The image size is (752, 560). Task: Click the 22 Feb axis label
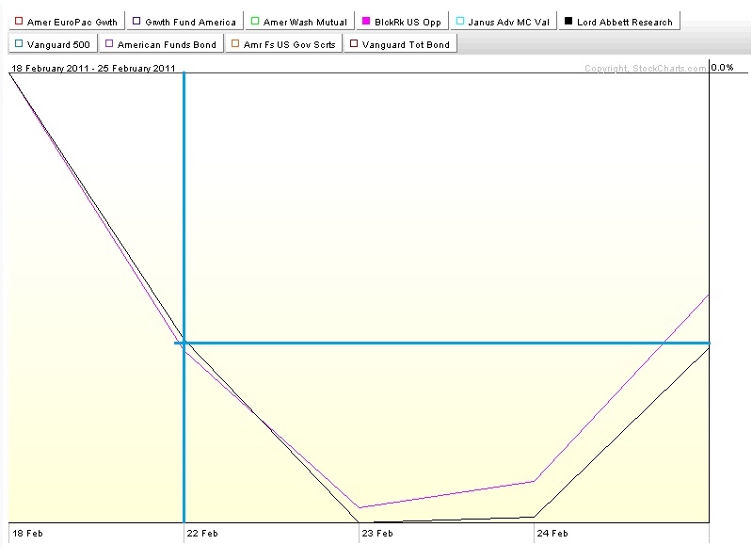pos(202,533)
